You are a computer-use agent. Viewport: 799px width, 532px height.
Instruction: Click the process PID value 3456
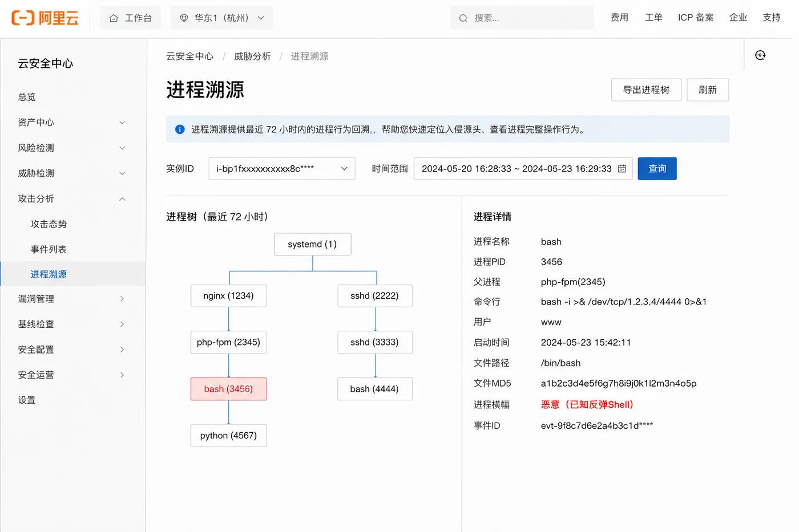click(x=551, y=262)
